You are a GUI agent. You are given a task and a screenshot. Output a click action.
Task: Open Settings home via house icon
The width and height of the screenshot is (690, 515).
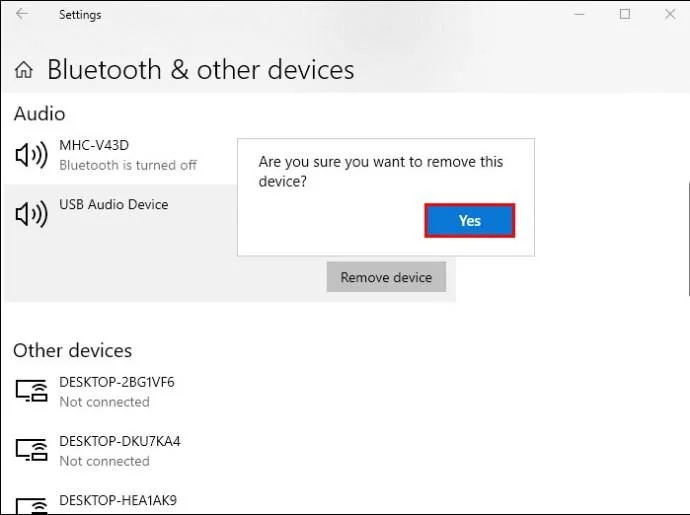(24, 70)
